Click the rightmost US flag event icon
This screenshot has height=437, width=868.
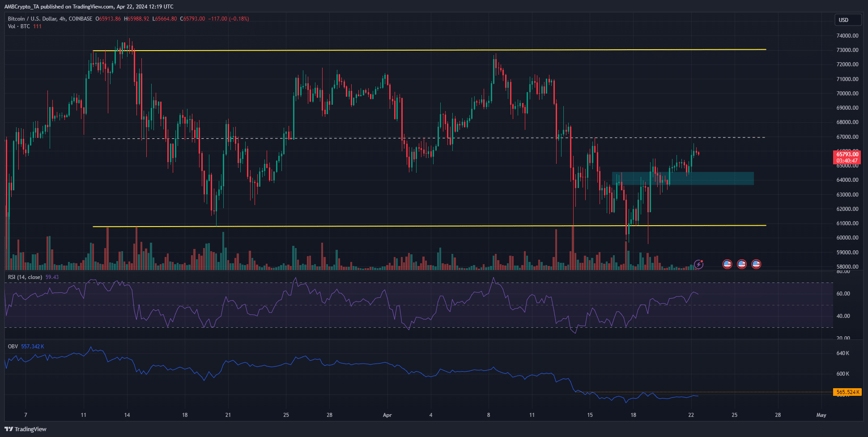click(x=756, y=264)
